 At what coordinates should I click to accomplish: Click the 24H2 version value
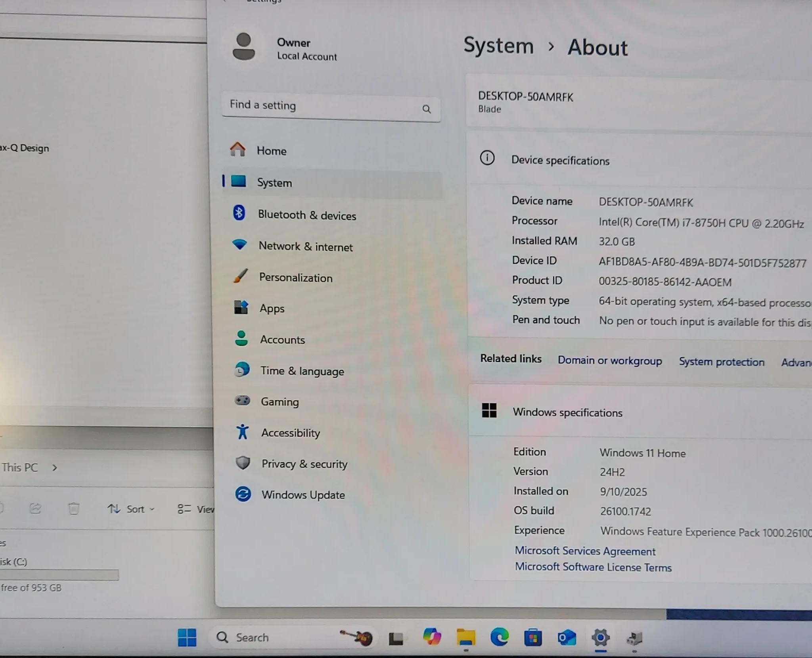point(612,472)
